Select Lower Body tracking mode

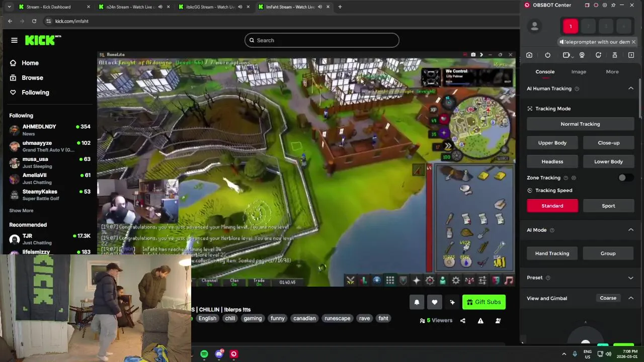(608, 161)
